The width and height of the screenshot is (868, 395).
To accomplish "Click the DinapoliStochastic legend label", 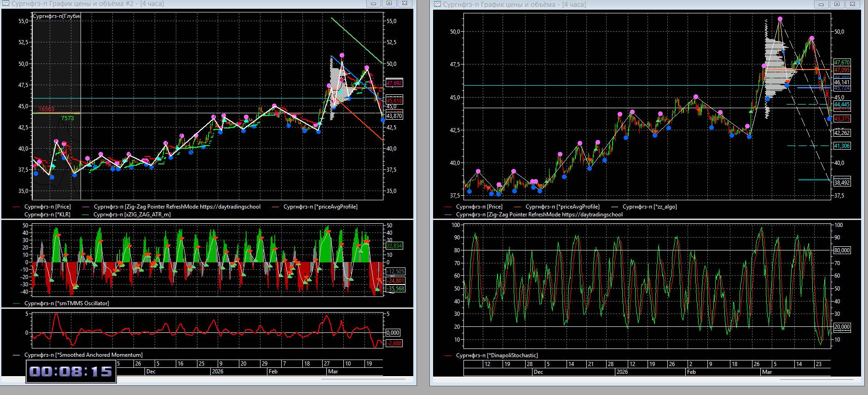I will pos(497,355).
